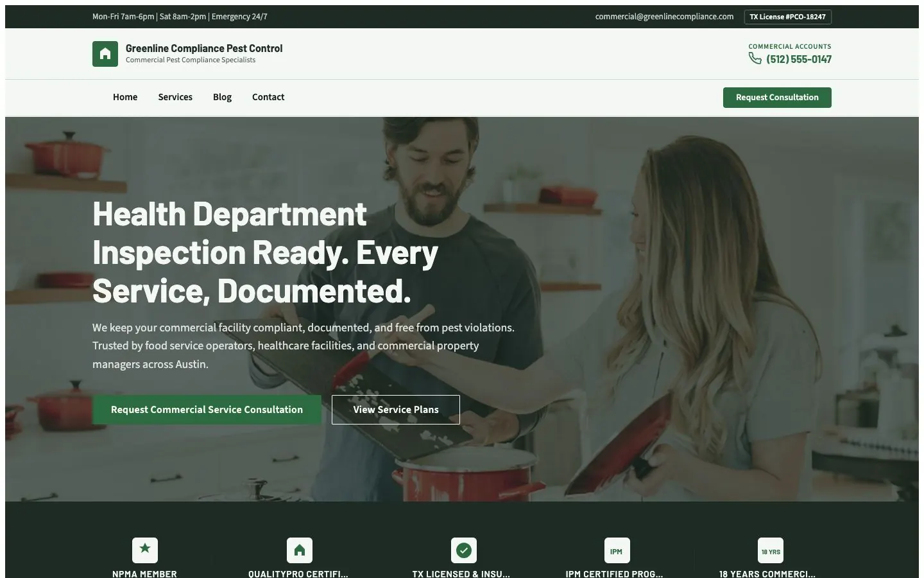
Task: Click the COMMERCIAL ACCOUNTS label
Action: tap(790, 46)
